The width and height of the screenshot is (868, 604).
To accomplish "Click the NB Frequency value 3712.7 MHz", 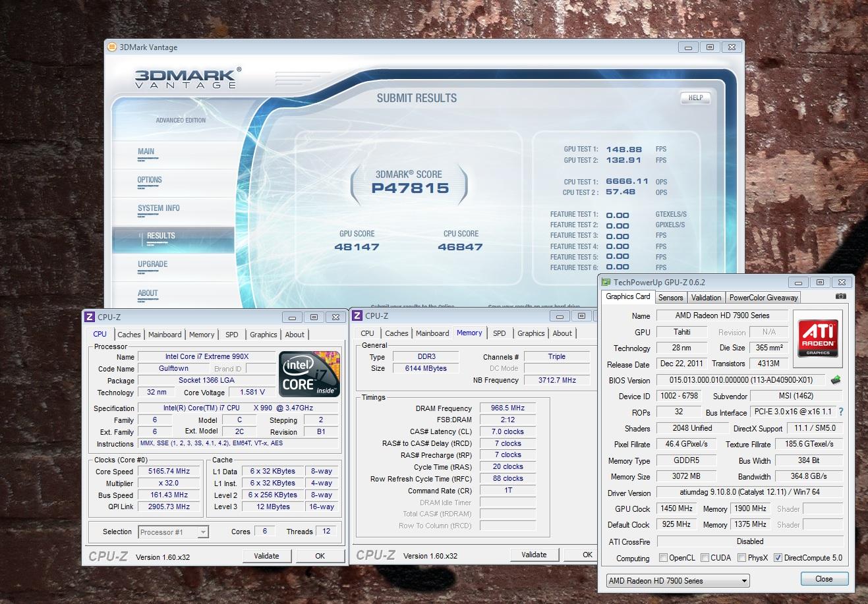I will tap(556, 380).
